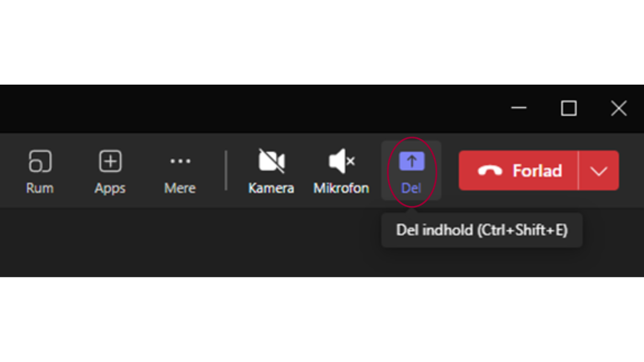This screenshot has width=644, height=362.
Task: Click the purple Del text label
Action: (411, 188)
